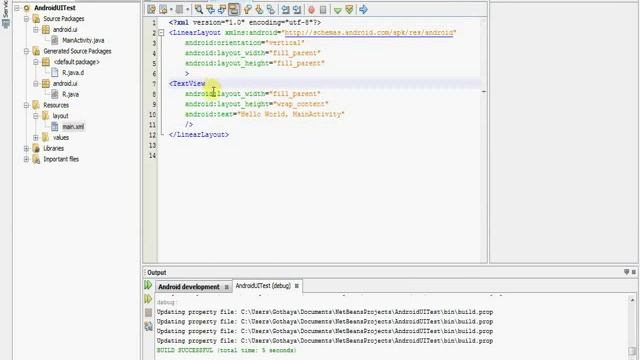Viewport: 640px width, 360px height.
Task: Go to Previous Bookmark icon
Action: pos(247,9)
